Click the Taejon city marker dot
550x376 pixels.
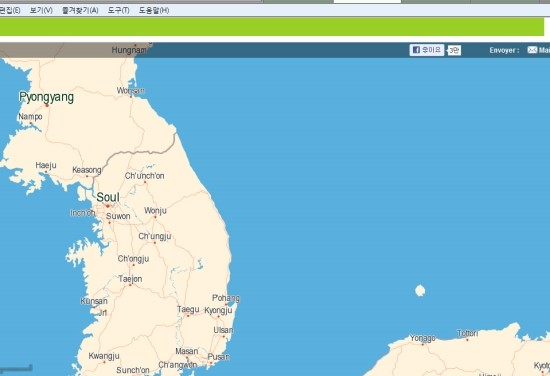tap(130, 285)
